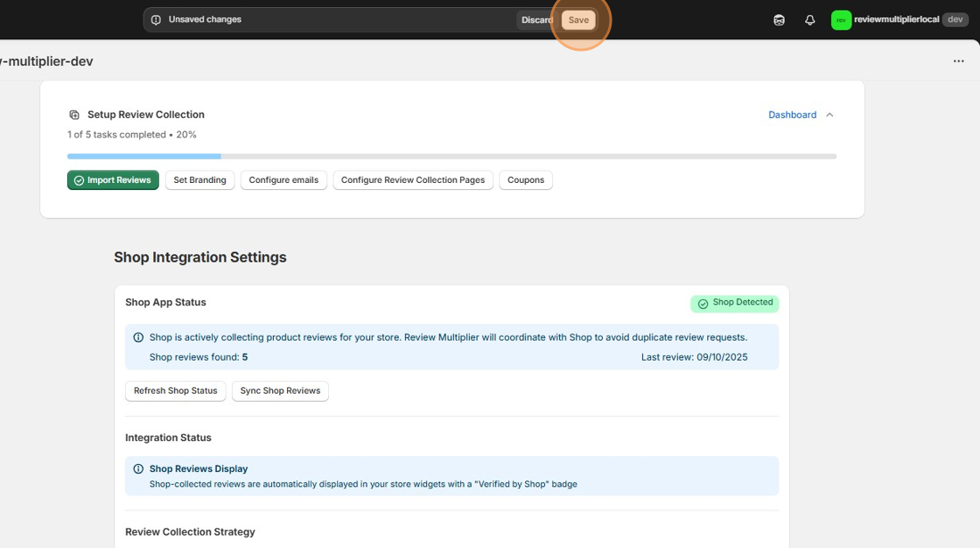980x548 pixels.
Task: Open the Dashboard navigation link
Action: 792,114
